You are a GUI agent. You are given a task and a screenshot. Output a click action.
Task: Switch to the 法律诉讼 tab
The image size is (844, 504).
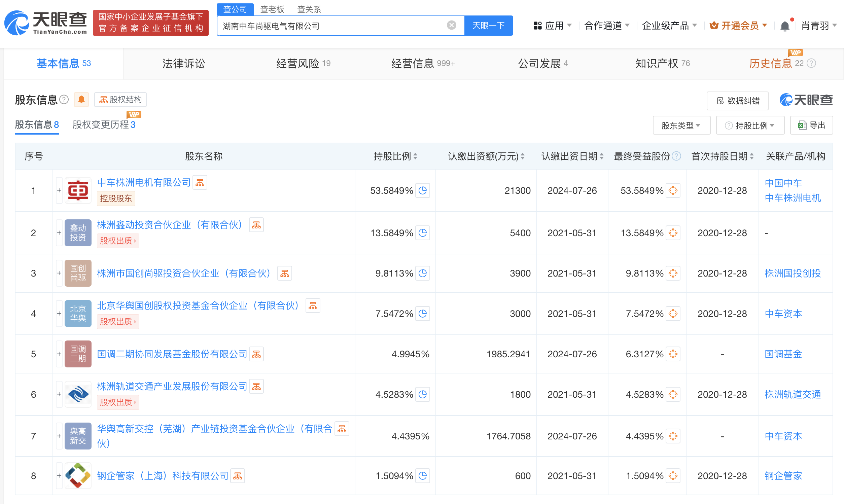183,64
